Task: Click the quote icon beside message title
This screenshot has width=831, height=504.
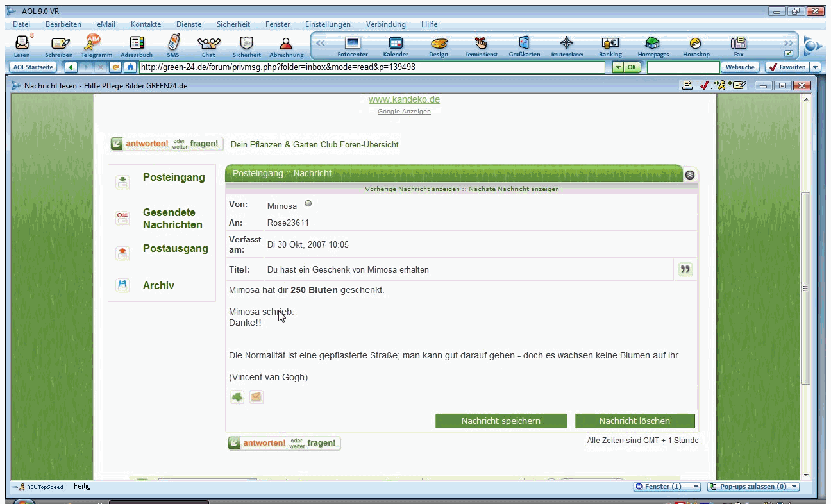Action: [685, 270]
